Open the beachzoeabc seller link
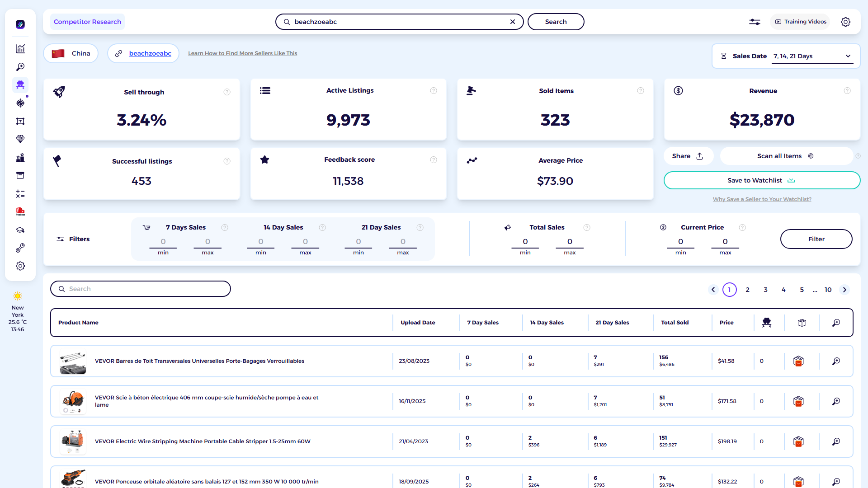 point(150,53)
